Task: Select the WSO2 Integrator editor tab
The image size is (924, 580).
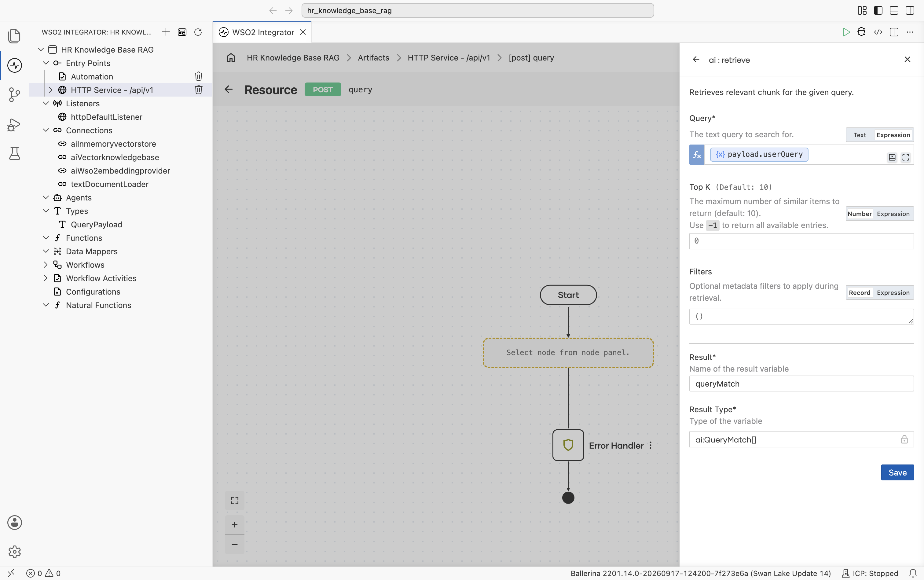Action: 262,32
